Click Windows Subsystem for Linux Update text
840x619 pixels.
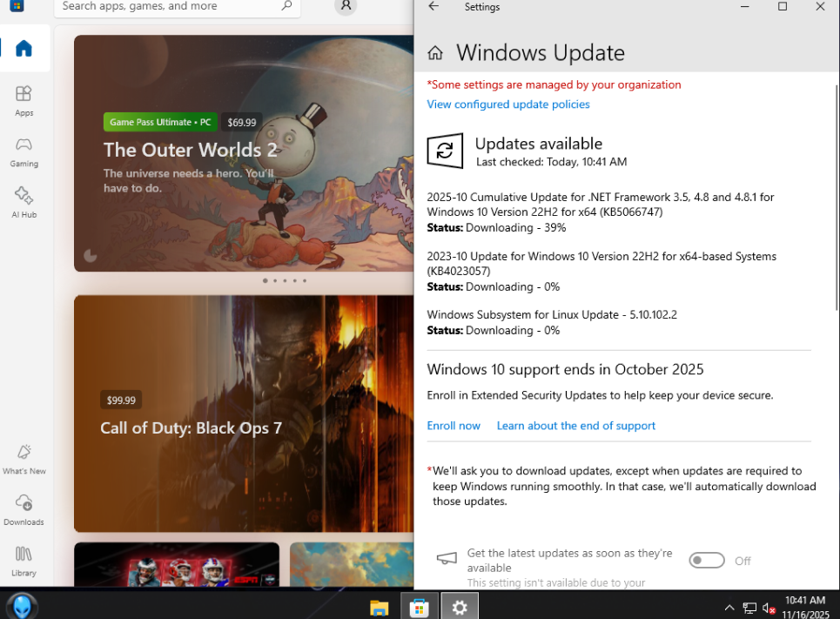[x=552, y=314]
